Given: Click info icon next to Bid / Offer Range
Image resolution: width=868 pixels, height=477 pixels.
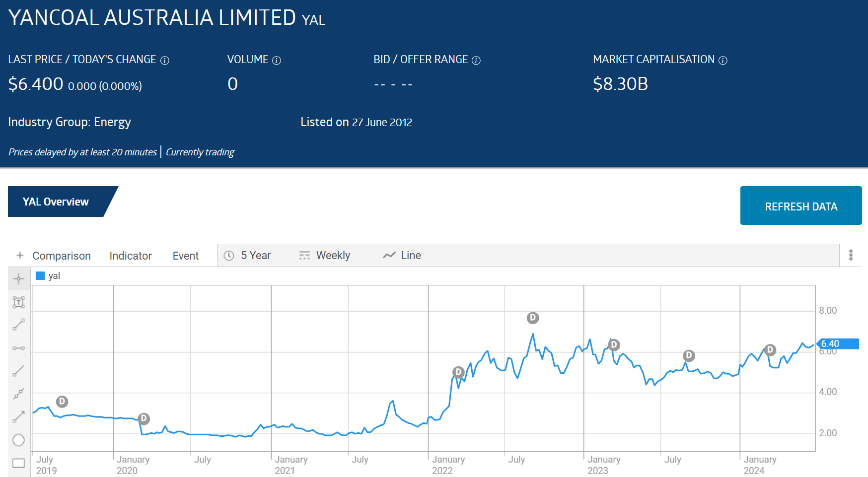Looking at the screenshot, I should click(476, 60).
